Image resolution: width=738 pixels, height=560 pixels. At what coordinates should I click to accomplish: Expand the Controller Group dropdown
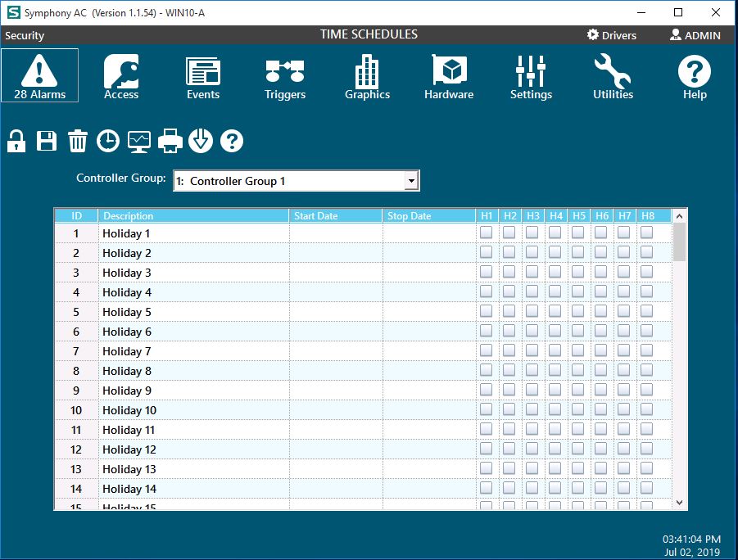click(411, 181)
